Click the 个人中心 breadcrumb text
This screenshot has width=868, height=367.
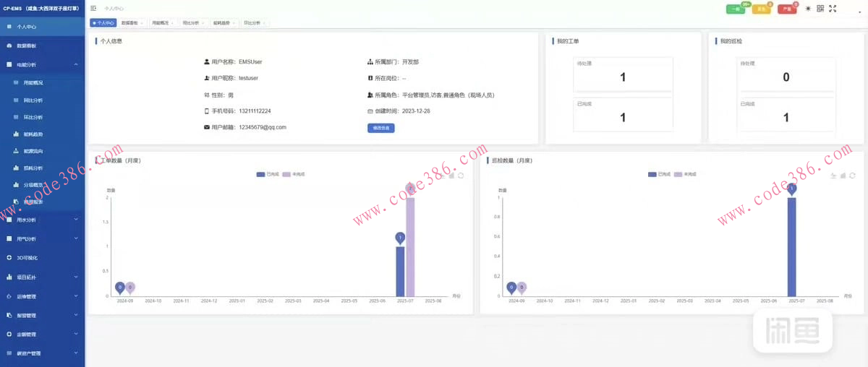point(114,9)
